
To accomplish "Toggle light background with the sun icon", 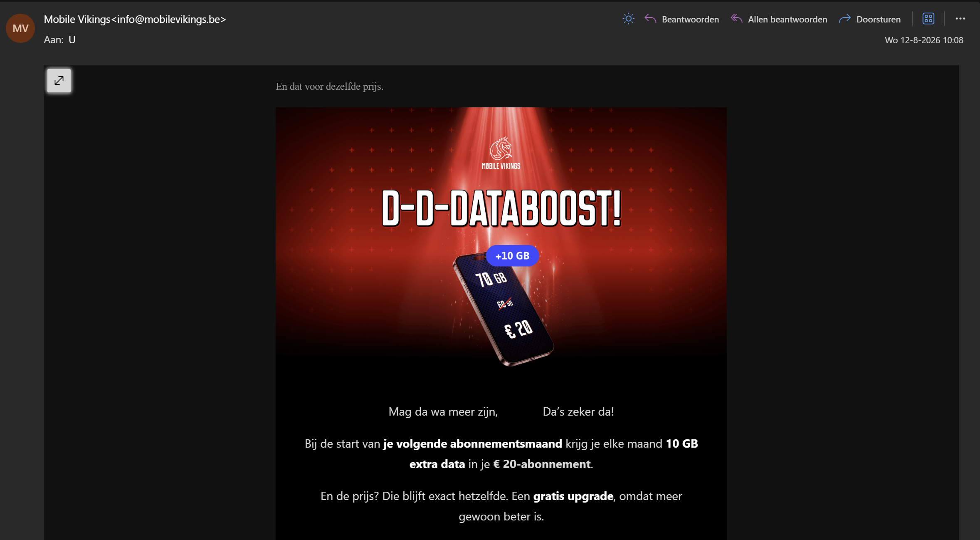I will coord(628,19).
